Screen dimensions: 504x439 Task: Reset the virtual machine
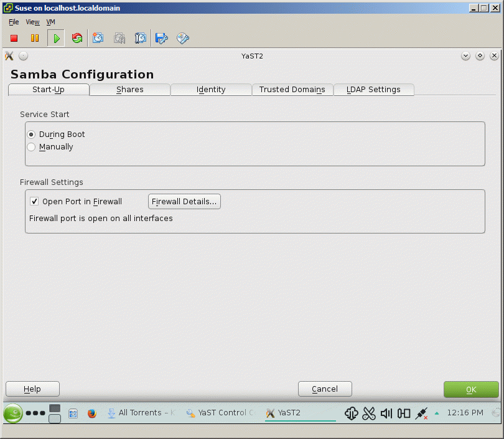[77, 38]
